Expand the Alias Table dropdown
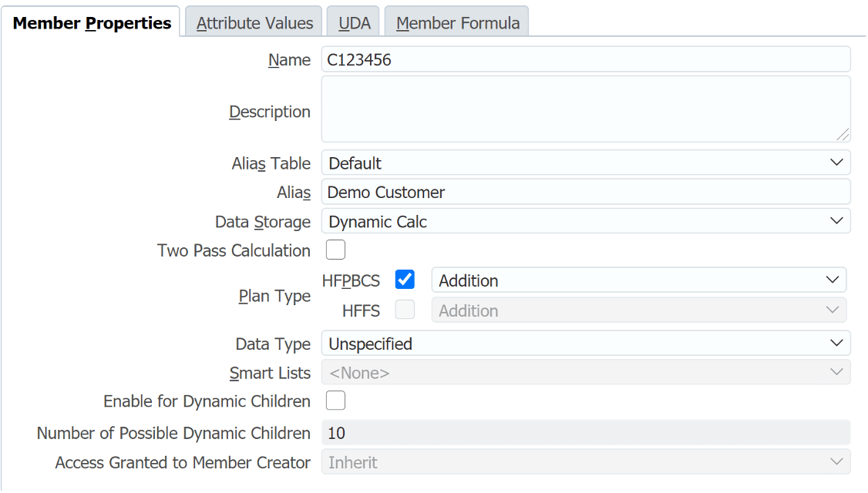Image resolution: width=868 pixels, height=493 pixels. [x=585, y=163]
